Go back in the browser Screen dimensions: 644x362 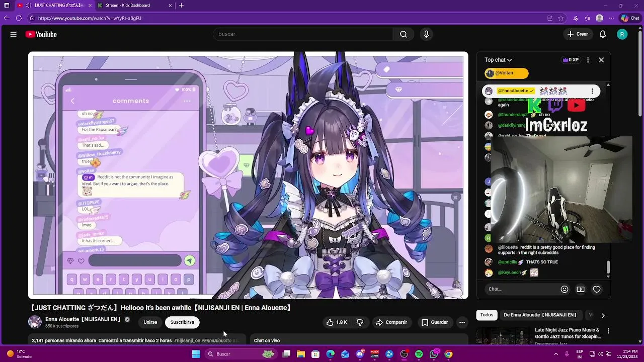pos(7,18)
